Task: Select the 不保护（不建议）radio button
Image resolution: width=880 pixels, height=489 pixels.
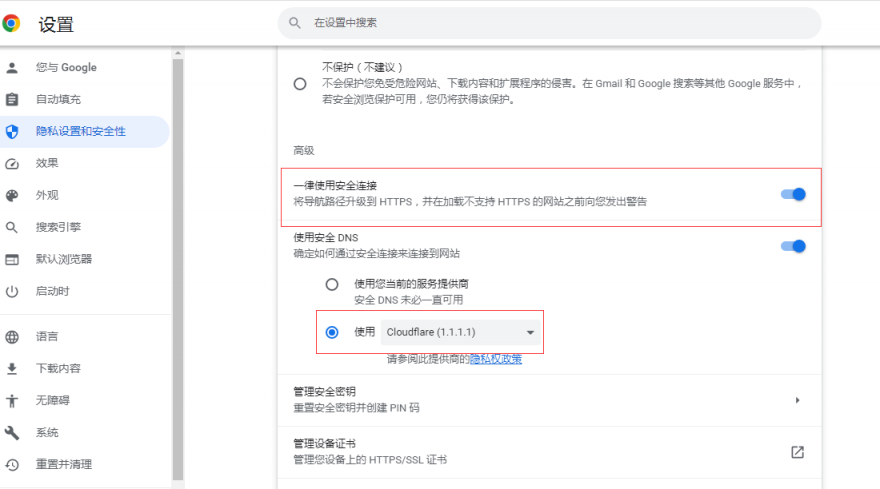Action: click(x=300, y=84)
